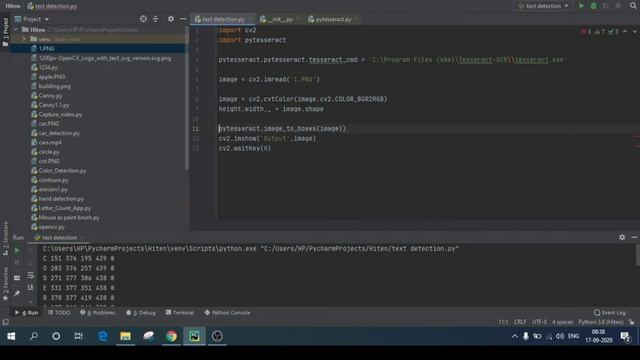Viewport: 640px width, 360px height.
Task: Open the Python Console tool window
Action: tap(227, 313)
